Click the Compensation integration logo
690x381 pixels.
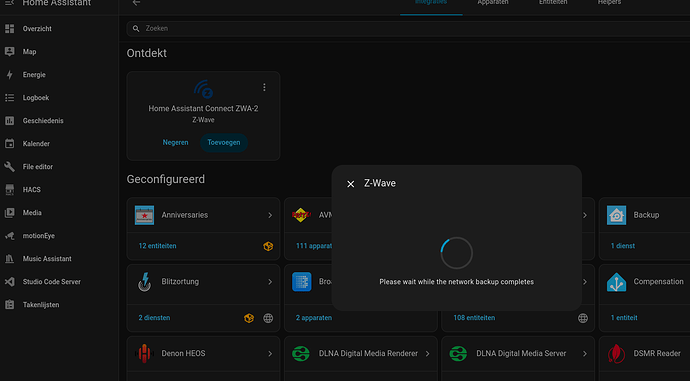tap(617, 282)
